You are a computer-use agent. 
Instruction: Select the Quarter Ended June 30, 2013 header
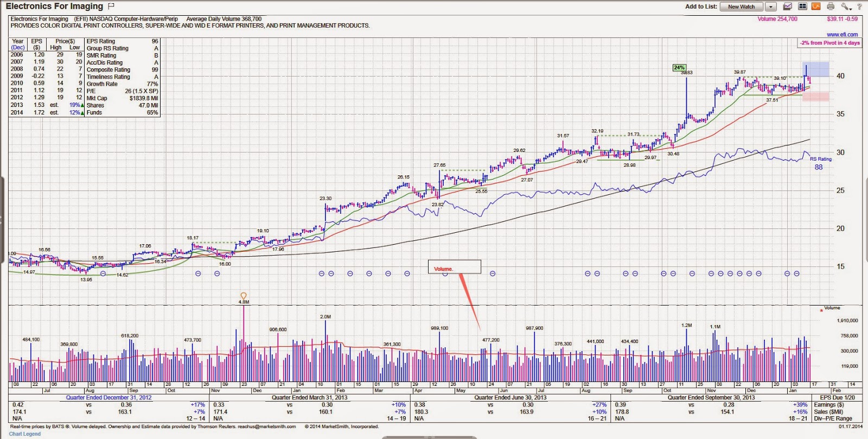coord(510,398)
